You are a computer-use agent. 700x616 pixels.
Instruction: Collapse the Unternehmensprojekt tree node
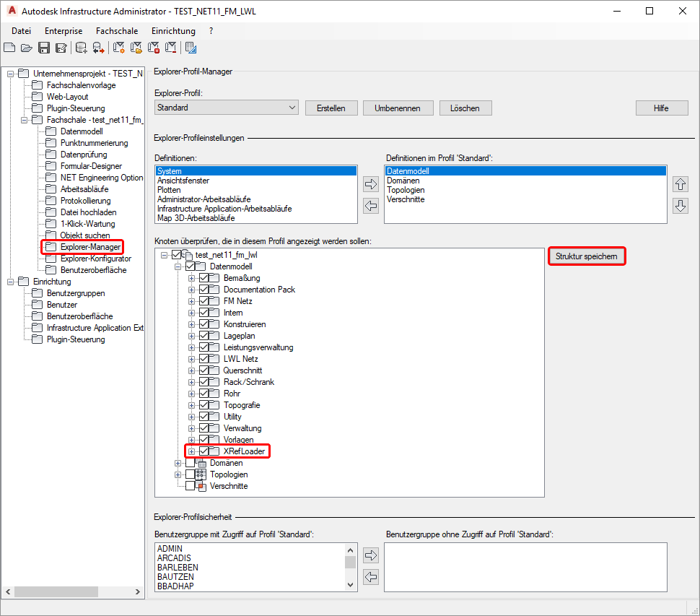point(11,74)
